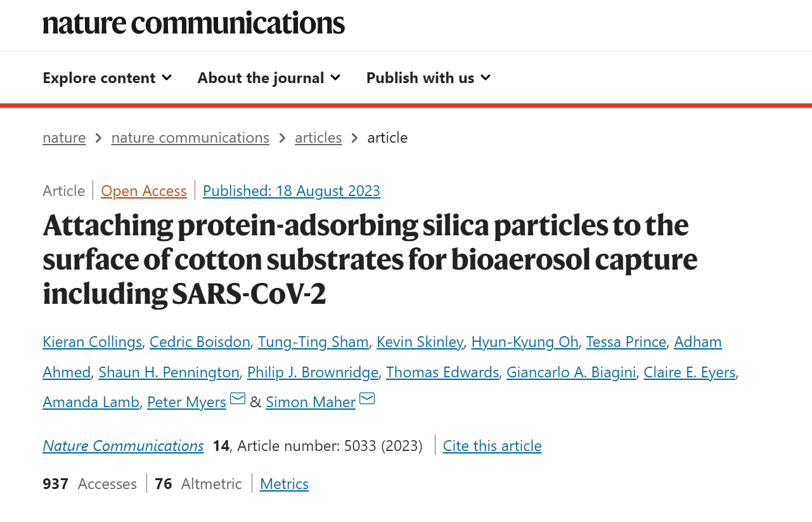Viewport: 812px width, 522px height.
Task: Open the nature communications breadcrumb
Action: tap(190, 138)
